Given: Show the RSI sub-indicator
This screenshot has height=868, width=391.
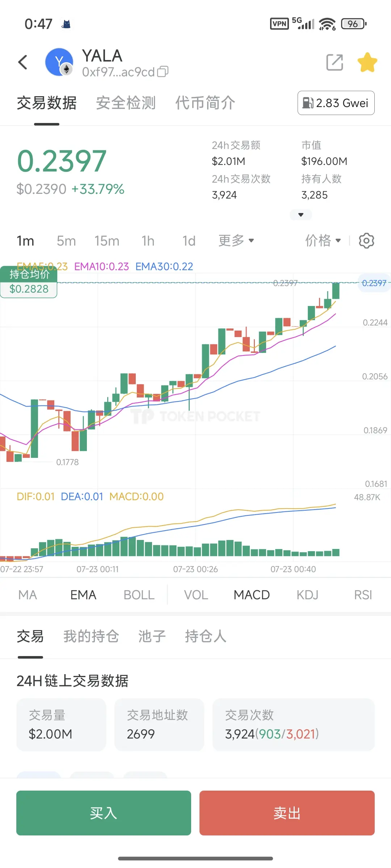Looking at the screenshot, I should (363, 595).
